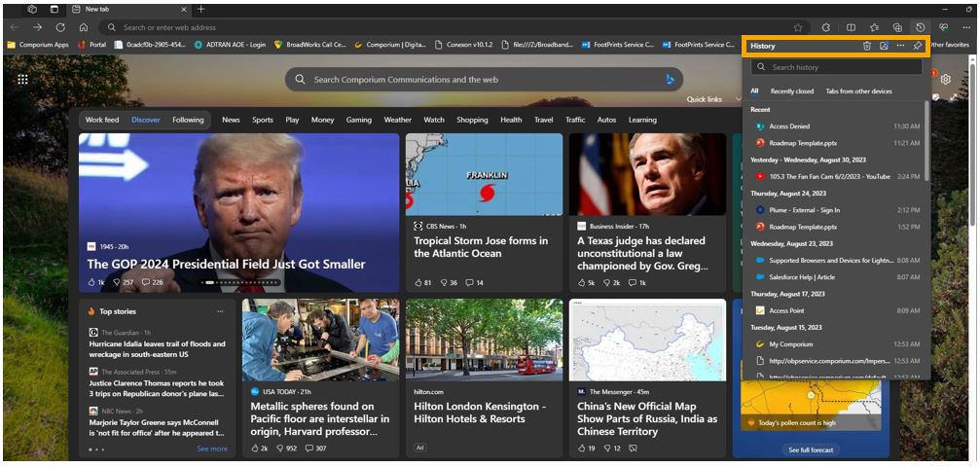This screenshot has width=980, height=467.
Task: Open the Comporium Apps bookmarks folder
Action: [x=38, y=45]
